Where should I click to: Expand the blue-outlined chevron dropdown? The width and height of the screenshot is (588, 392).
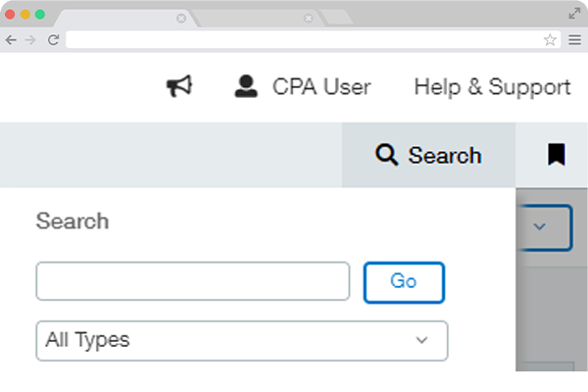539,227
